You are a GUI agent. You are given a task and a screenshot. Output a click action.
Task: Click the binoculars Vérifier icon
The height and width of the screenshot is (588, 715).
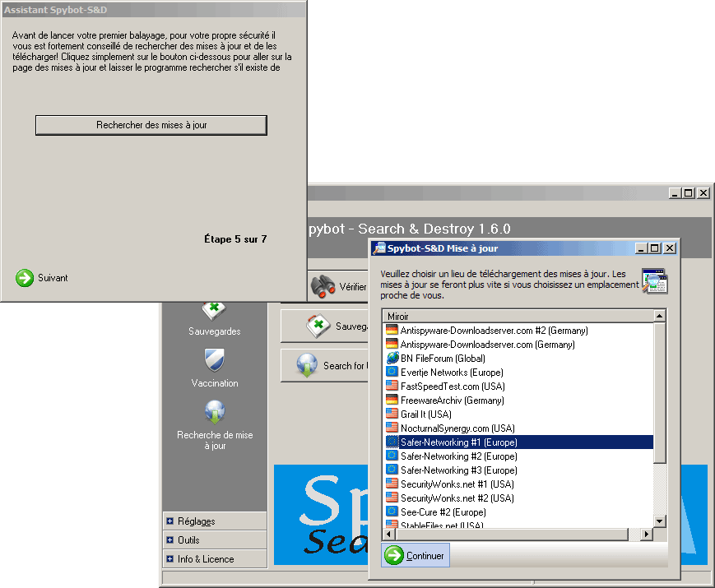[323, 286]
